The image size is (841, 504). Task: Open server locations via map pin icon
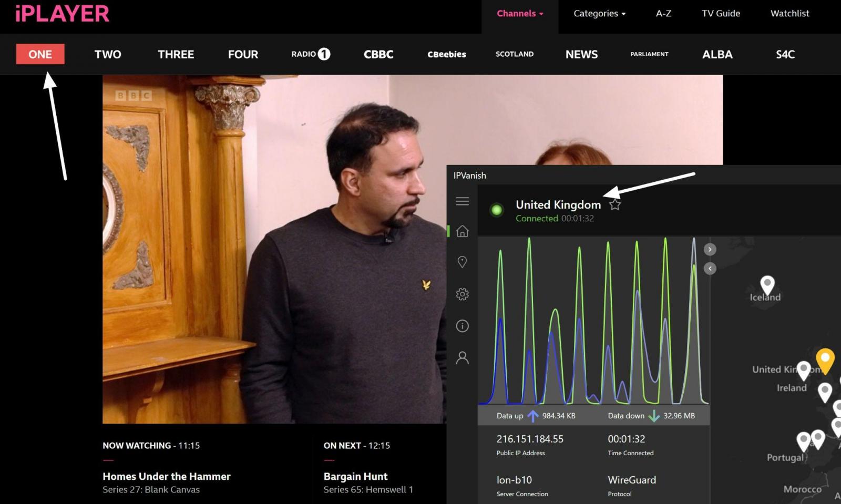(x=463, y=262)
